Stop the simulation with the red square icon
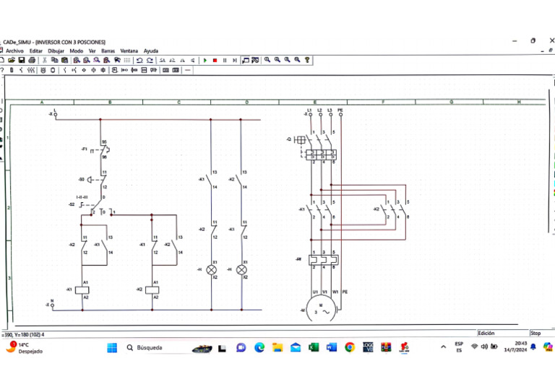The image size is (555, 392). [215, 61]
